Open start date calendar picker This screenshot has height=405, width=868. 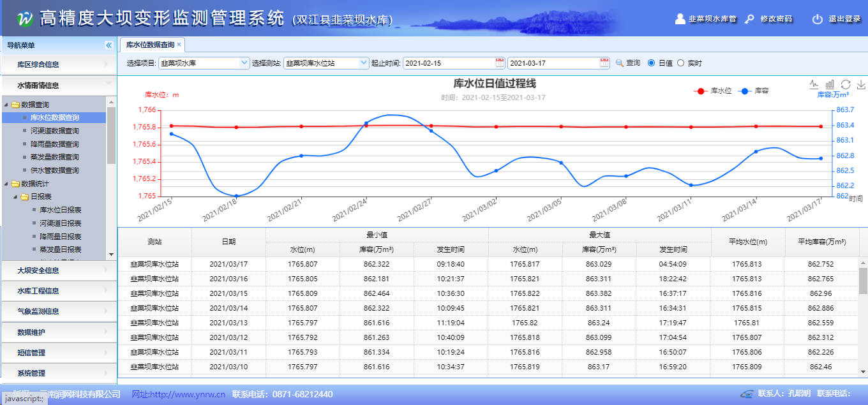[x=499, y=63]
